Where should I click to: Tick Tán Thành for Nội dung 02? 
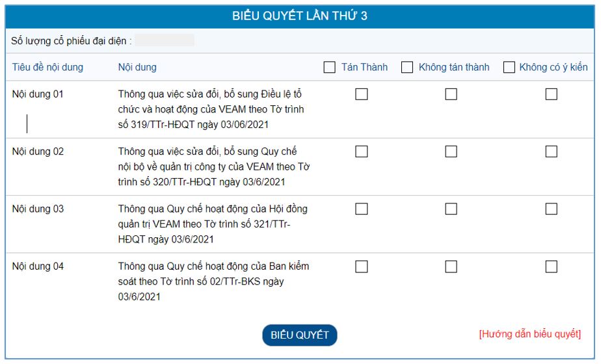pos(361,151)
